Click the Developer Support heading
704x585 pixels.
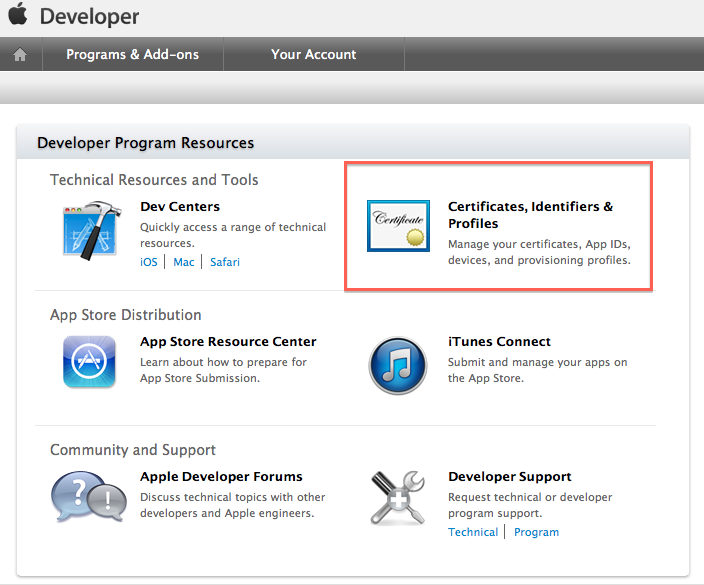point(510,477)
